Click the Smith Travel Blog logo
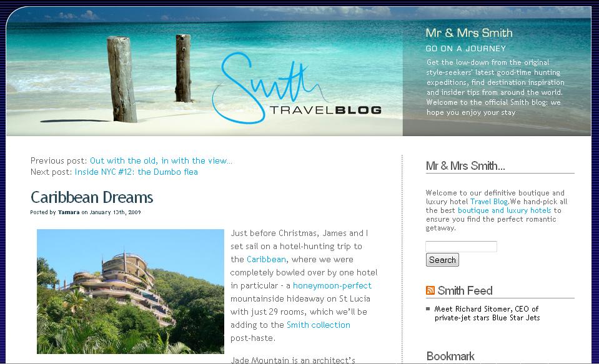Image resolution: width=599 pixels, height=364 pixels. (297, 89)
